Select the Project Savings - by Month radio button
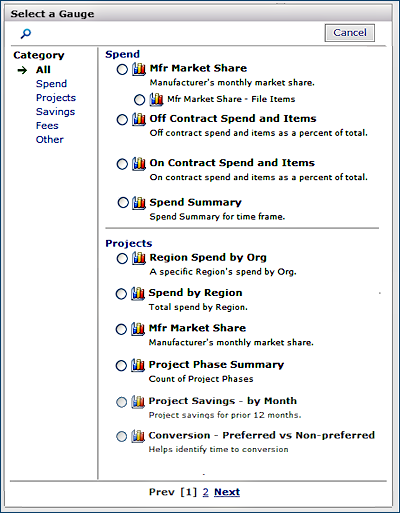This screenshot has height=513, width=400. tap(121, 402)
